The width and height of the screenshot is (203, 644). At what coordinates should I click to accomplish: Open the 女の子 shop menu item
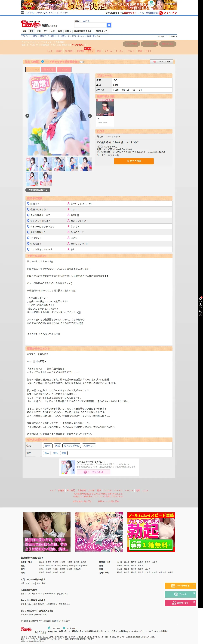coord(91,51)
